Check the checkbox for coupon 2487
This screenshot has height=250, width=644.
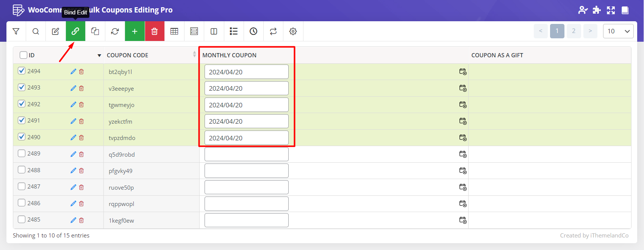click(22, 186)
